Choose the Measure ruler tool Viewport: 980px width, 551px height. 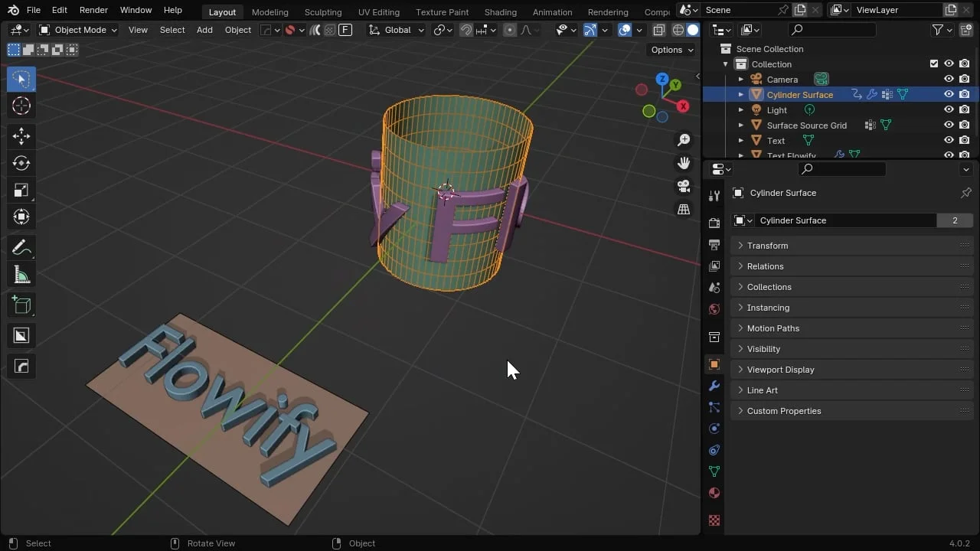[21, 275]
